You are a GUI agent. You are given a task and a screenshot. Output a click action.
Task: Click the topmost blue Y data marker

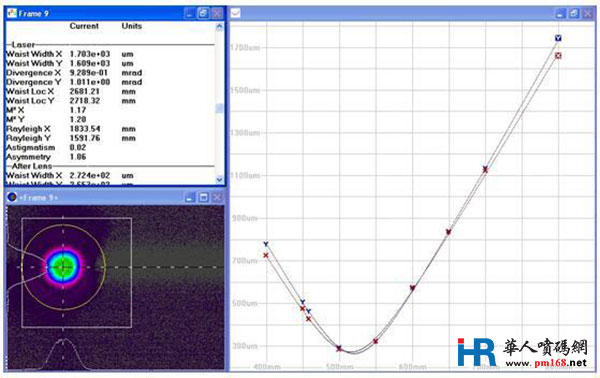558,38
